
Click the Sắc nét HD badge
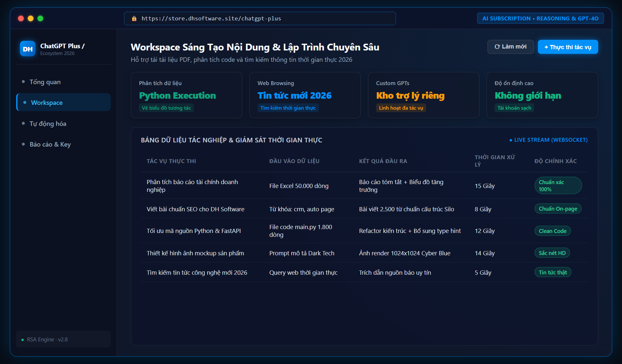(x=552, y=253)
